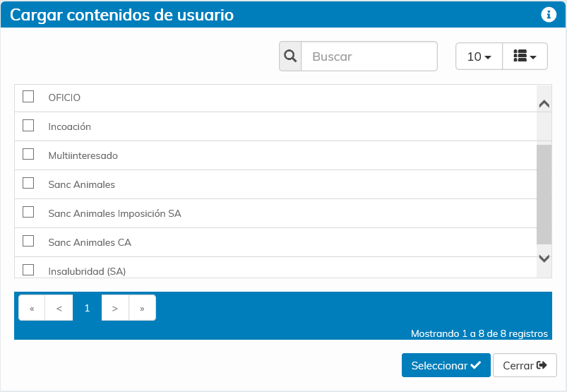Open the 10 rows per page dropdown
This screenshot has height=392, width=567.
pyautogui.click(x=479, y=57)
